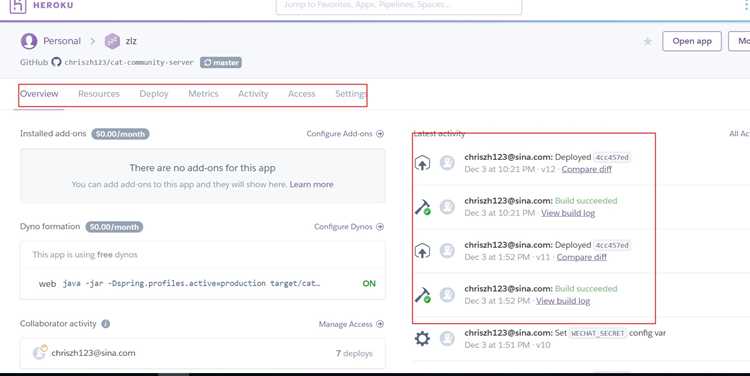Click the Personal account avatar icon
The height and width of the screenshot is (376, 750).
(x=29, y=41)
